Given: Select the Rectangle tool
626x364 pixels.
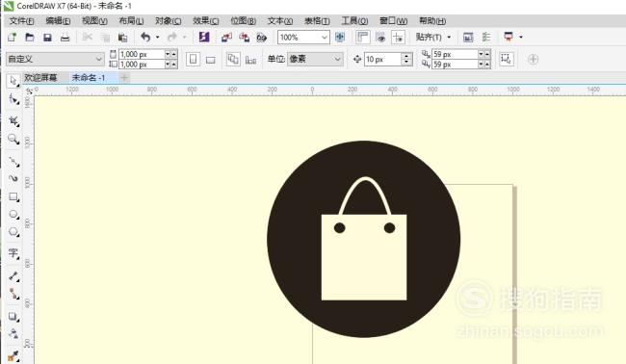Looking at the screenshot, I should 13,196.
